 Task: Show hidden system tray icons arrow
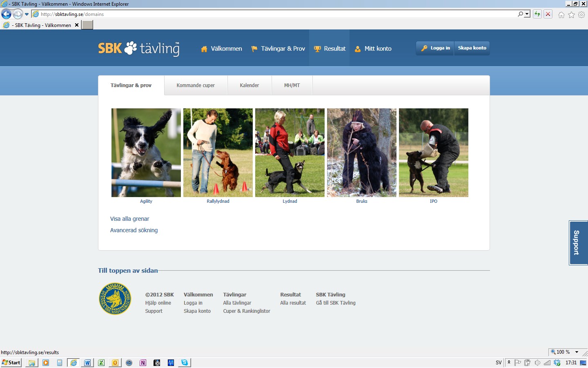coord(509,363)
